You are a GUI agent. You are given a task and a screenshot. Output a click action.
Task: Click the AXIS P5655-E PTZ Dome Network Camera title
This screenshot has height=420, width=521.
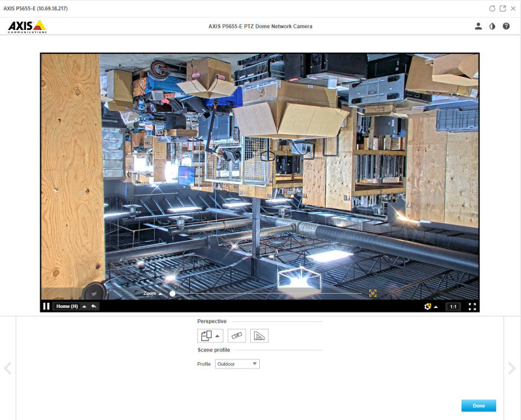pyautogui.click(x=260, y=26)
